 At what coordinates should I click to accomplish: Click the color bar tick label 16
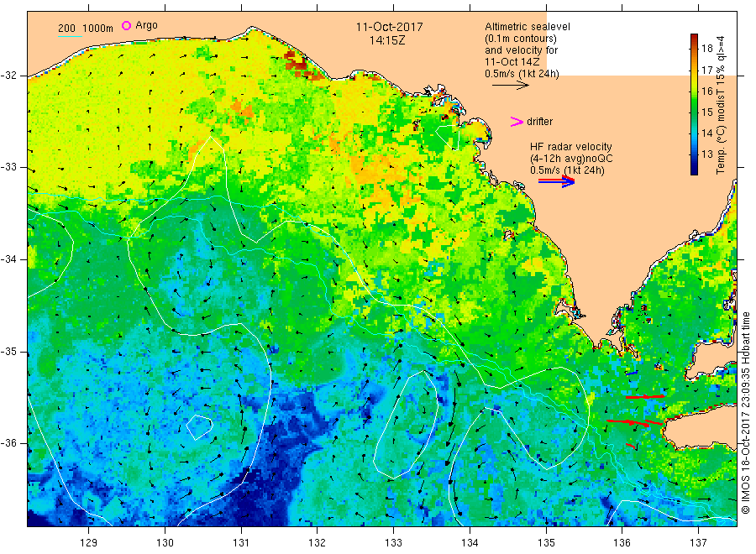click(x=706, y=91)
